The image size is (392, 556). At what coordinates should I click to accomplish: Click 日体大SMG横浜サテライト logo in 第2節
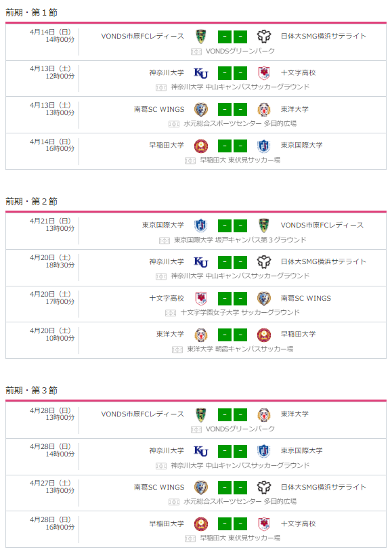[263, 262]
